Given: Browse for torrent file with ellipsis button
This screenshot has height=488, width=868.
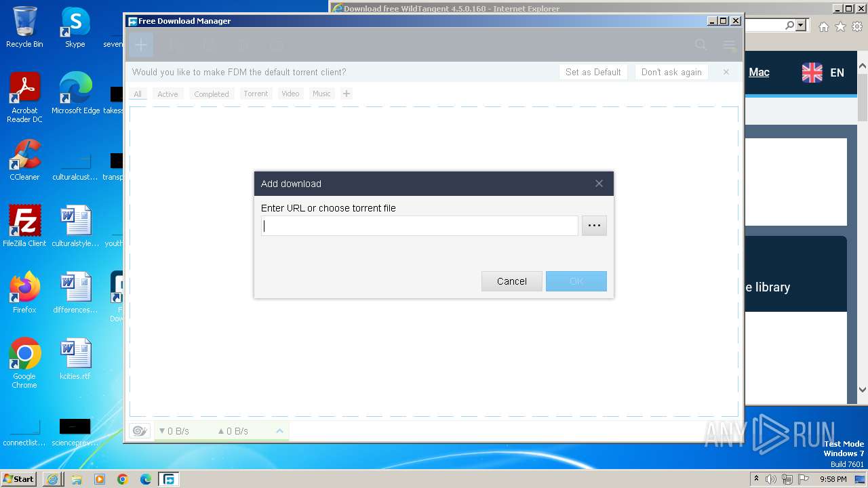Looking at the screenshot, I should click(594, 226).
